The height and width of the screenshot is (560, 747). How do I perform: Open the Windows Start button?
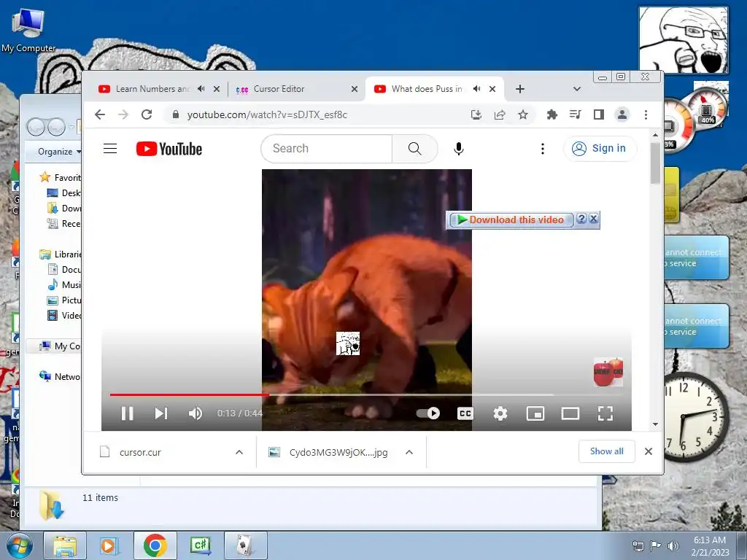click(19, 545)
